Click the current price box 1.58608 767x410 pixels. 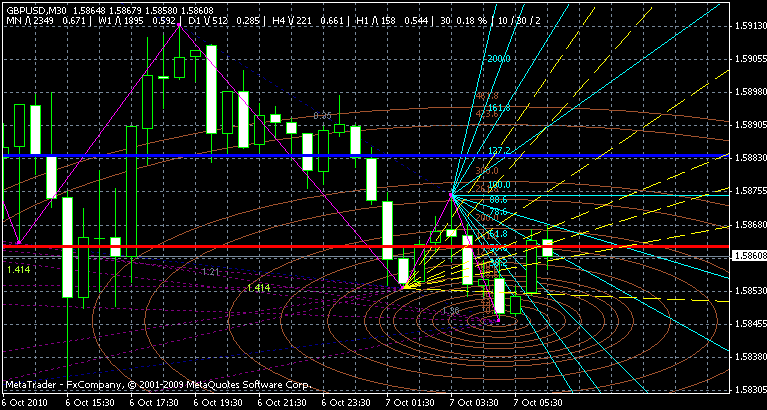(x=748, y=256)
